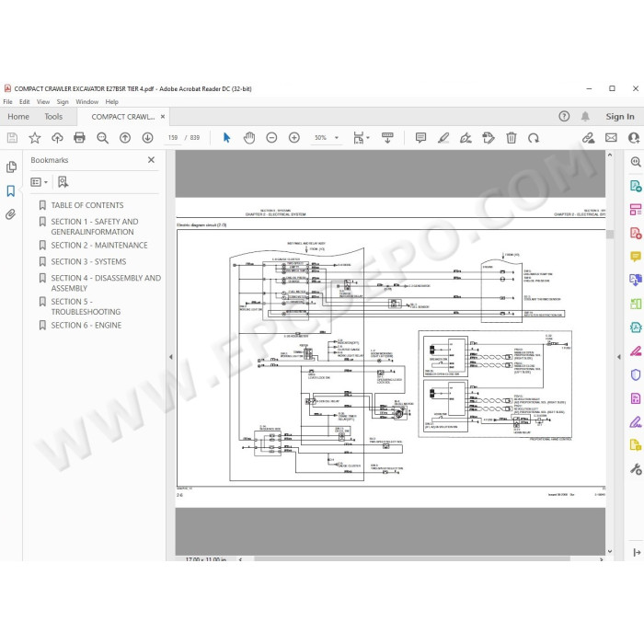
Task: Open the Sign menu
Action: coord(63,102)
